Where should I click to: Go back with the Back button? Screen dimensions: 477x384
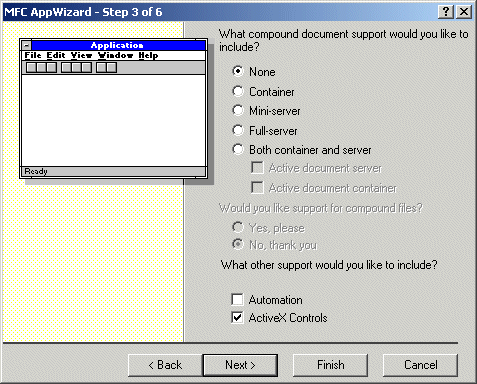(165, 365)
